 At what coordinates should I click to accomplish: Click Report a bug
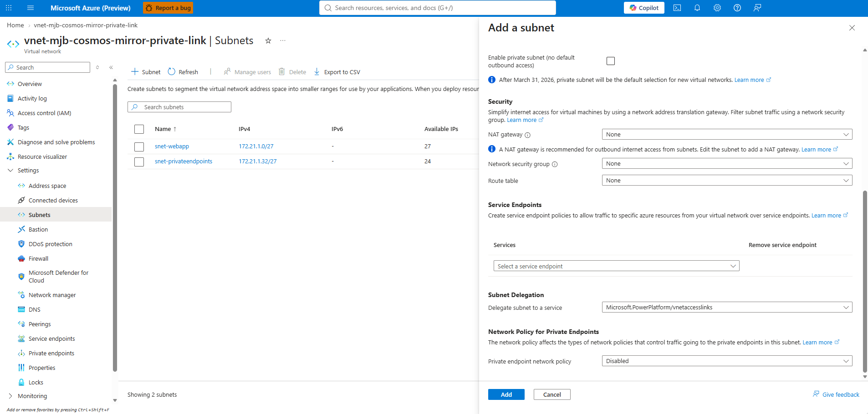coord(168,8)
